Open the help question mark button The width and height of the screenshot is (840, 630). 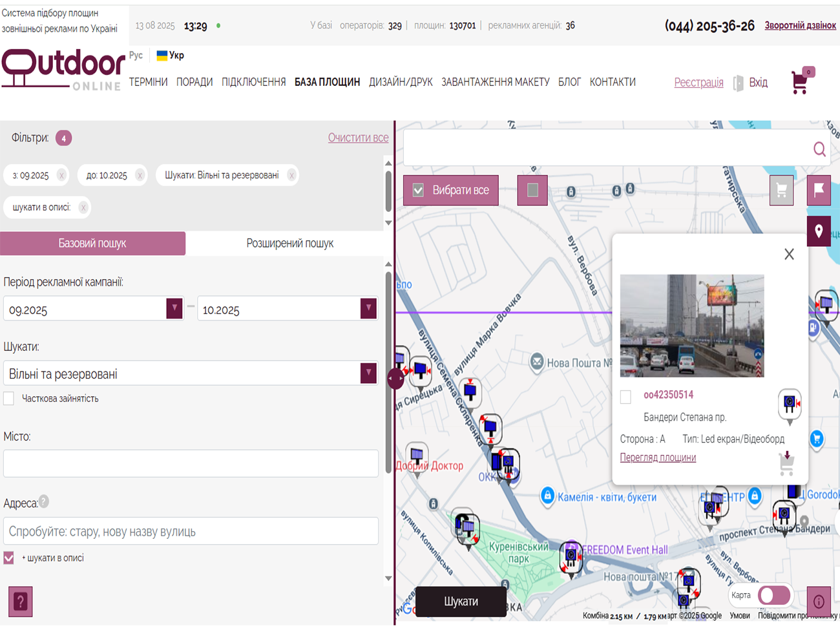(20, 602)
